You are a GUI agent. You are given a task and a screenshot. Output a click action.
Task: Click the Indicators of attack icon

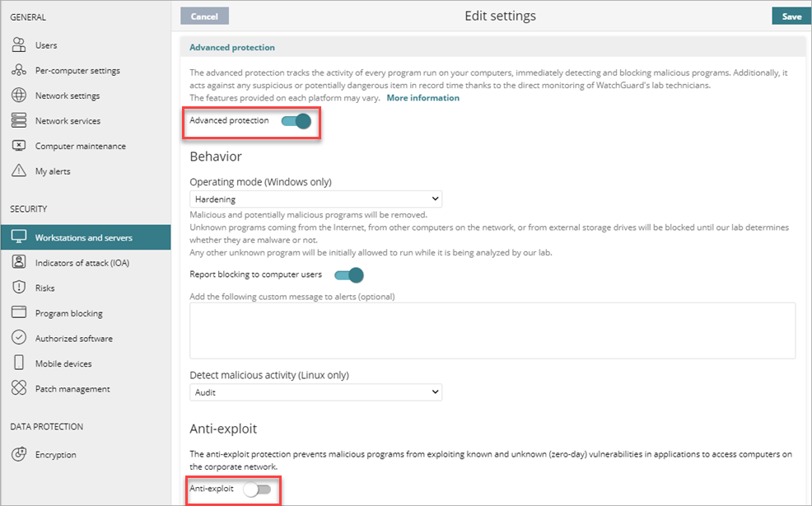pyautogui.click(x=19, y=263)
